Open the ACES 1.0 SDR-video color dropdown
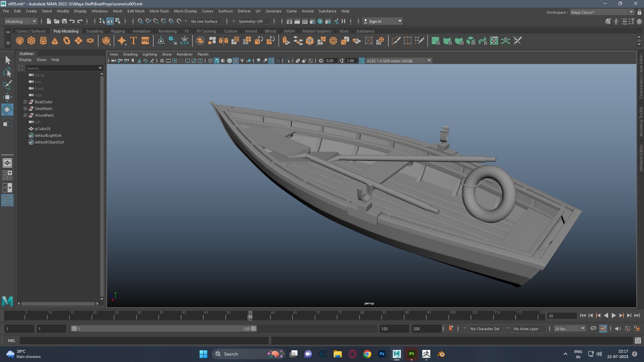 pos(429,60)
